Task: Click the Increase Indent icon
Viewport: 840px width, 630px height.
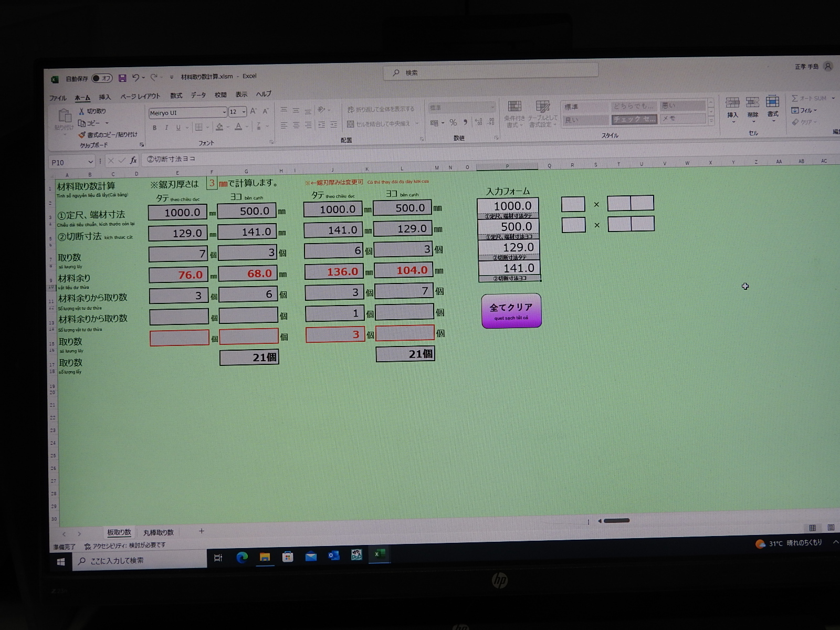Action: point(334,125)
